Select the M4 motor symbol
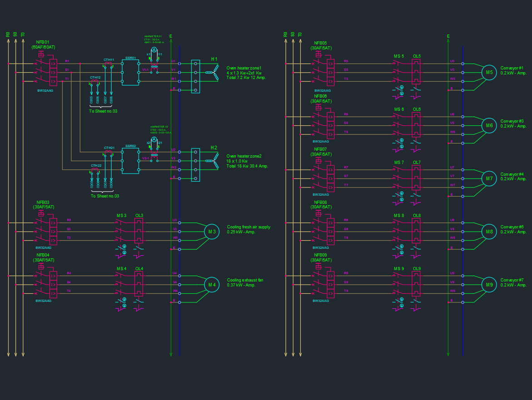The image size is (532, 400). (x=212, y=285)
